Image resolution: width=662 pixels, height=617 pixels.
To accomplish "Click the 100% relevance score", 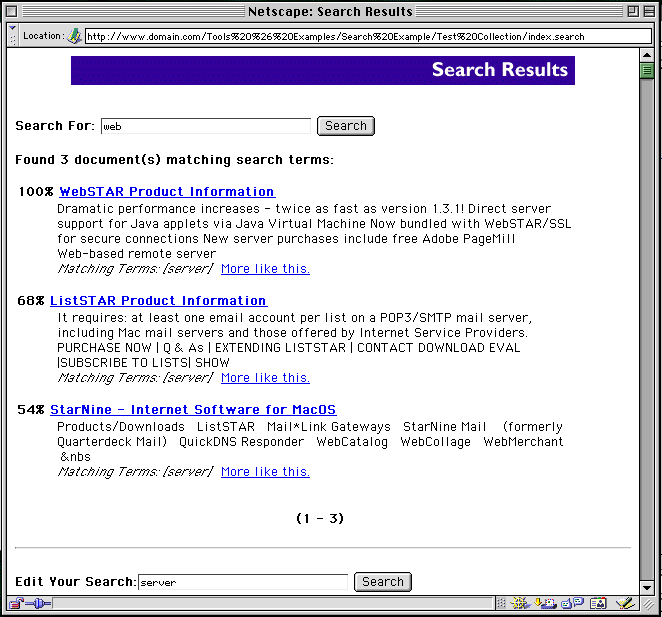I will (x=36, y=192).
